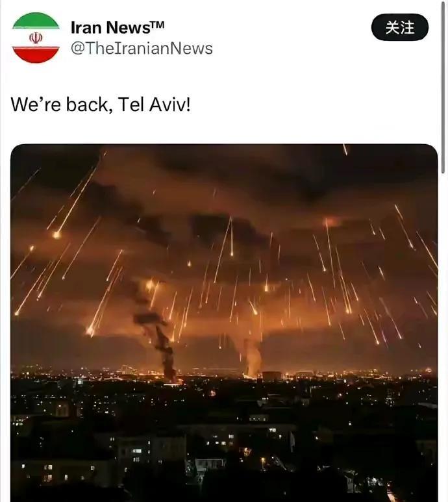Visit the @TheIranianNews handle link
Viewport: 448px width, 502px height.
pyautogui.click(x=142, y=49)
